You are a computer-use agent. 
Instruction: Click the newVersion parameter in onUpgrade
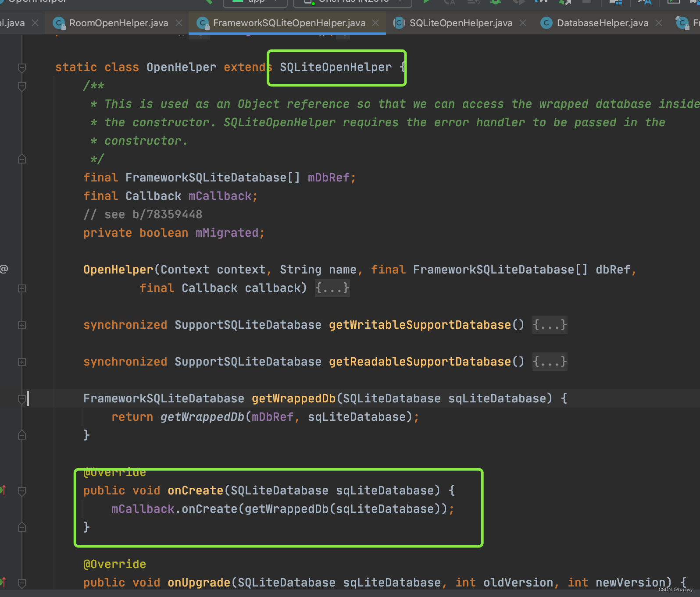pyautogui.click(x=630, y=583)
